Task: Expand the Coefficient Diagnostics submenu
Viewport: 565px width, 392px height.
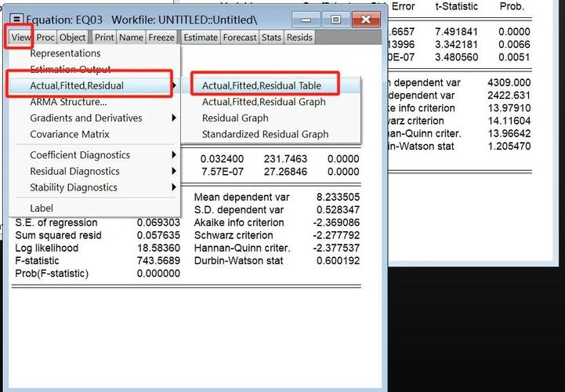Action: (x=80, y=154)
